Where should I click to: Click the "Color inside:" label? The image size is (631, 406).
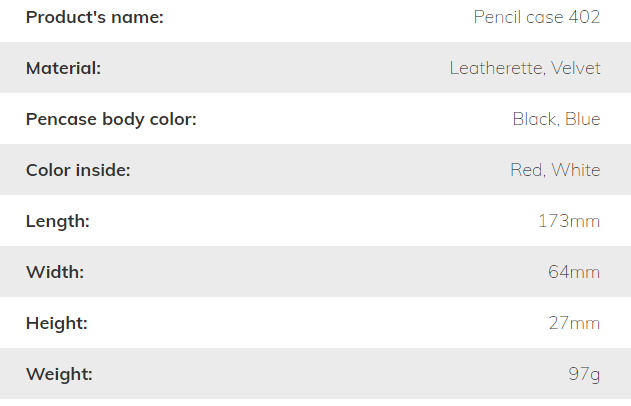[x=78, y=170]
